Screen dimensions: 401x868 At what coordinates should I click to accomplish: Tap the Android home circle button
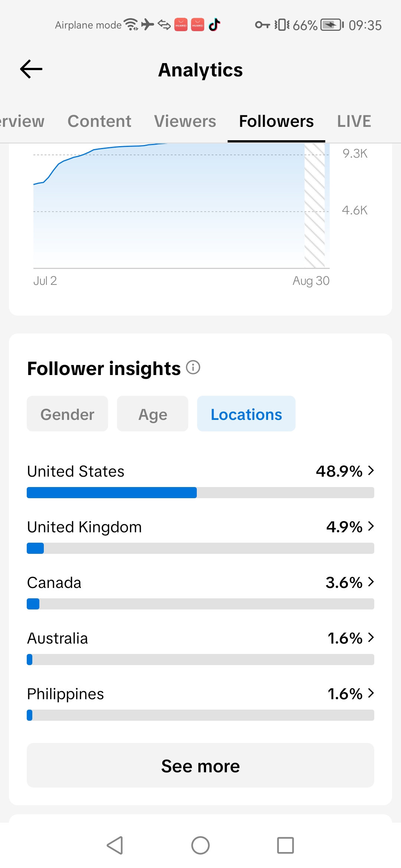[200, 845]
